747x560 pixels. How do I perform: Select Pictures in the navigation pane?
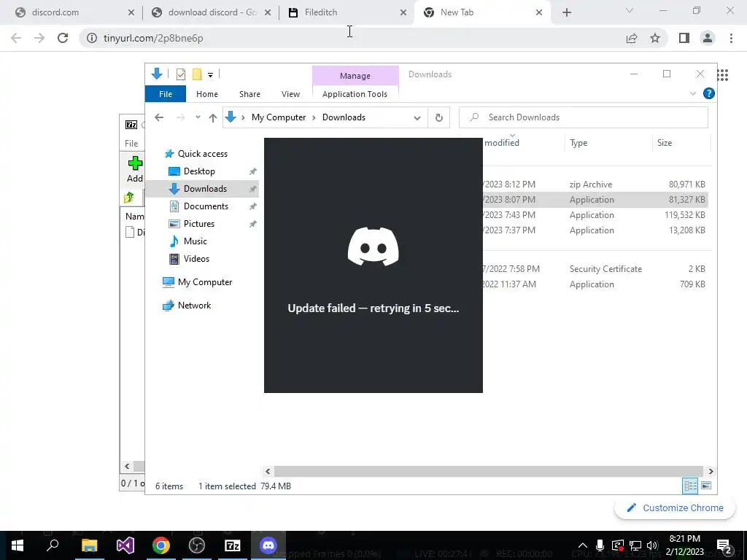pyautogui.click(x=199, y=224)
